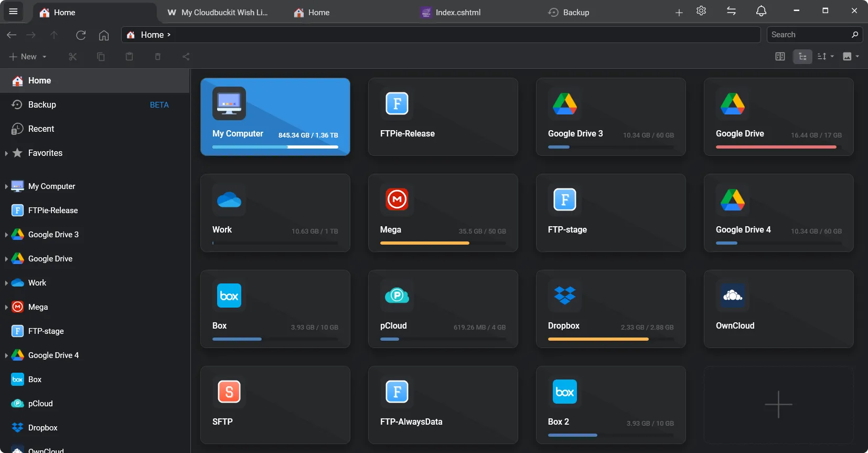Click the Delete trash icon
The image size is (868, 453).
pos(158,57)
